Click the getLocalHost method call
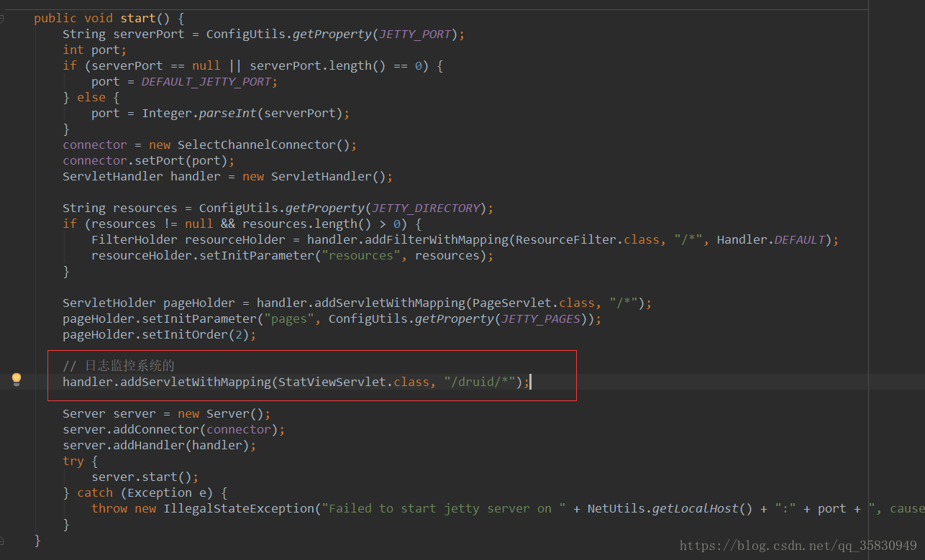Image resolution: width=925 pixels, height=560 pixels. pyautogui.click(x=696, y=508)
